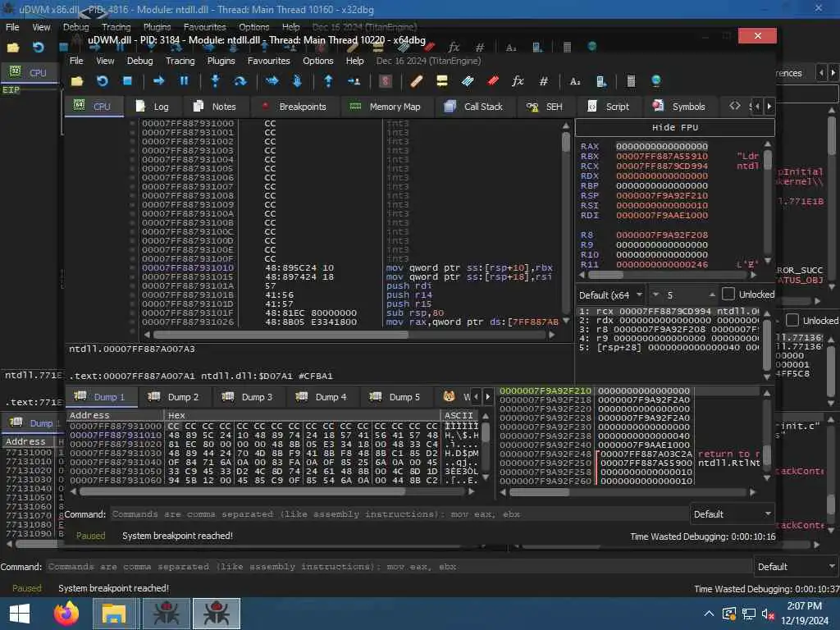Restart debuggee icon in x64dbg toolbar
The image size is (840, 630).
click(x=102, y=81)
